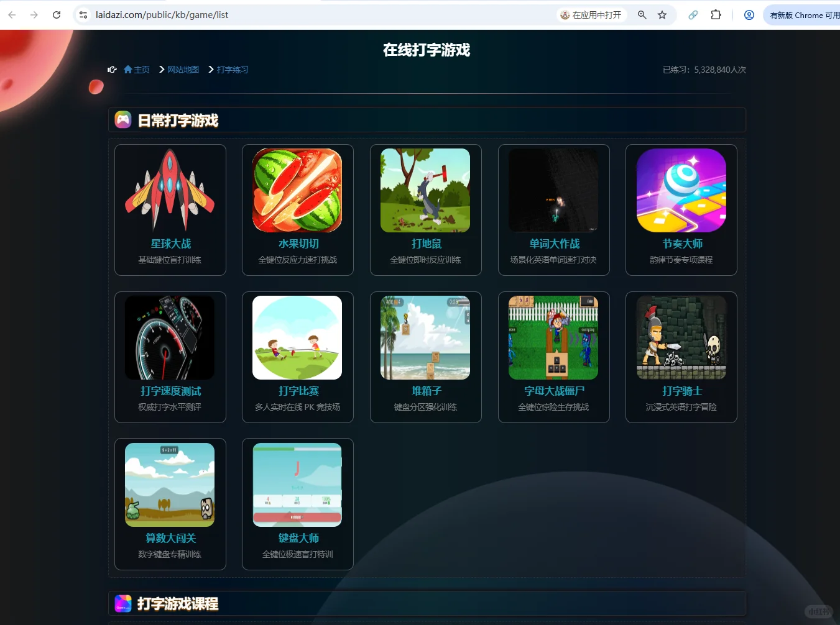
Task: Click 全键位即时反应训练 description text
Action: pos(426,260)
